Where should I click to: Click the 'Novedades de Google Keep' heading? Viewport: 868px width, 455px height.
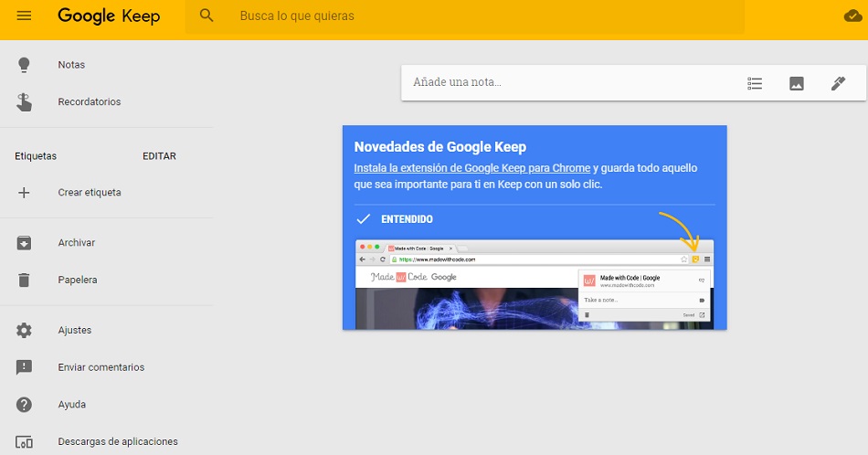(440, 147)
